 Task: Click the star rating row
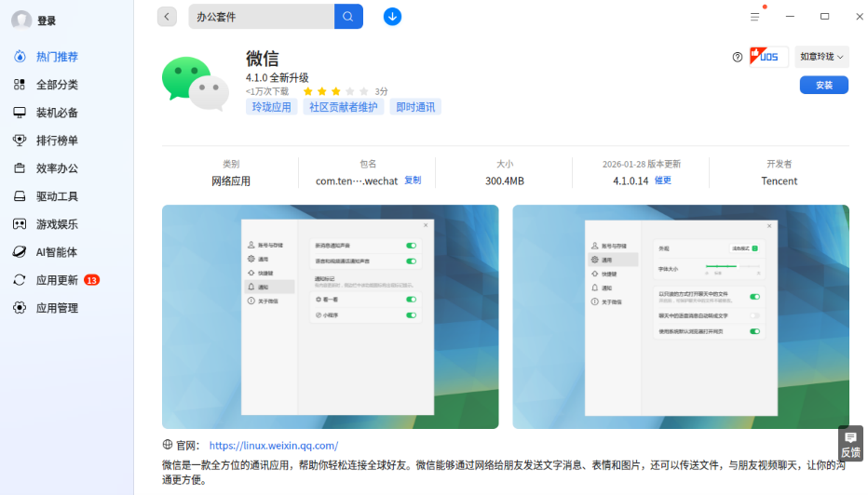coord(335,91)
